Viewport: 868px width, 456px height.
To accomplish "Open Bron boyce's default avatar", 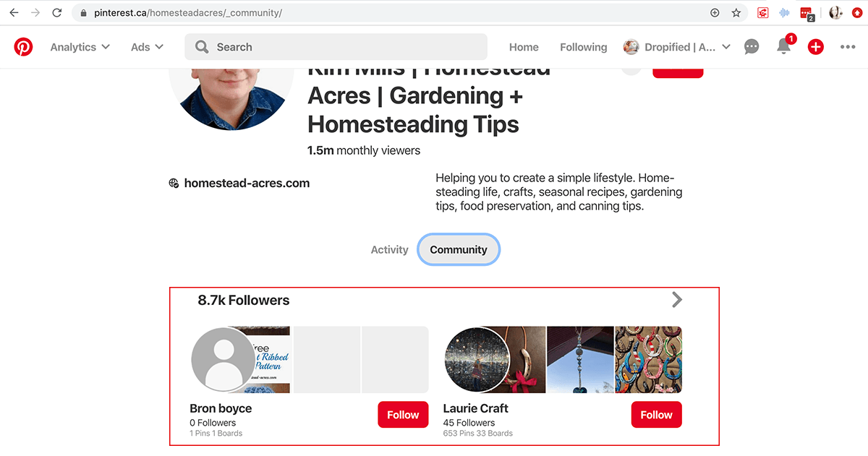I will click(224, 360).
